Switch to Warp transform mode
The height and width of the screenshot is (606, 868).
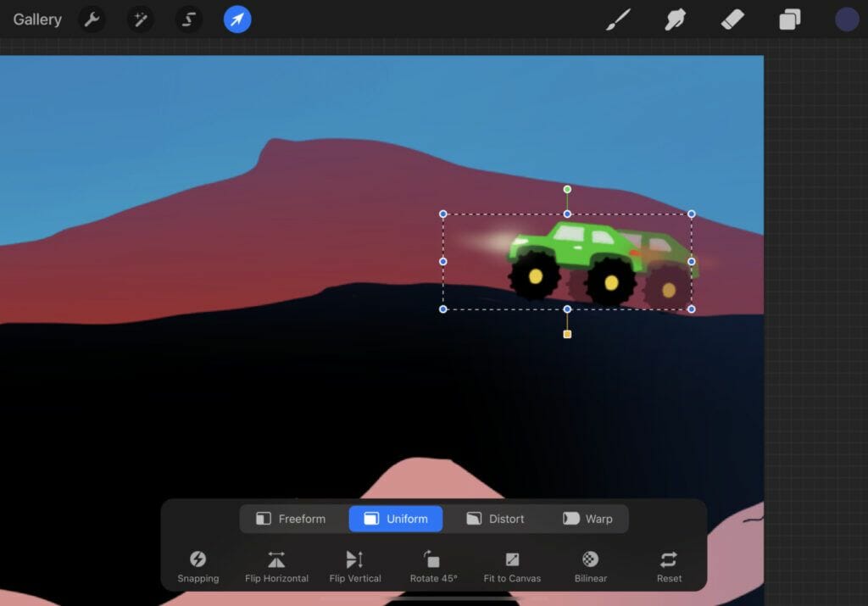click(x=588, y=519)
